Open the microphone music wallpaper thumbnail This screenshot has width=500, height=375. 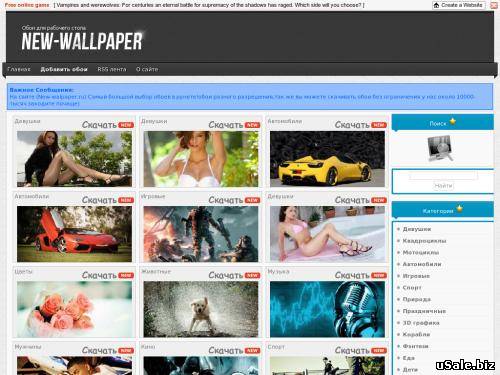327,309
